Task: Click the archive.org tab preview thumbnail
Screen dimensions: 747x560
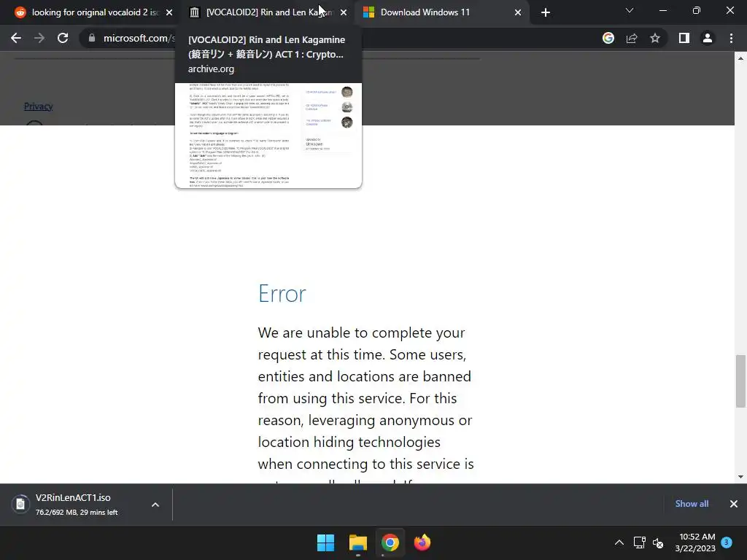Action: click(268, 135)
